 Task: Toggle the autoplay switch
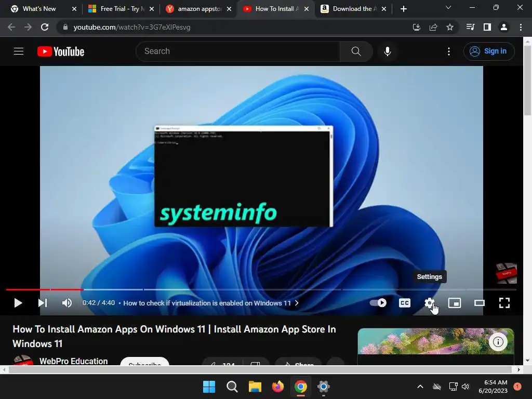pos(378,303)
